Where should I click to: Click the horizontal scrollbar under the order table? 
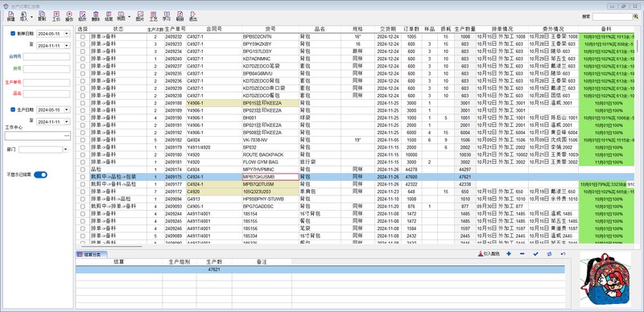(111, 247)
